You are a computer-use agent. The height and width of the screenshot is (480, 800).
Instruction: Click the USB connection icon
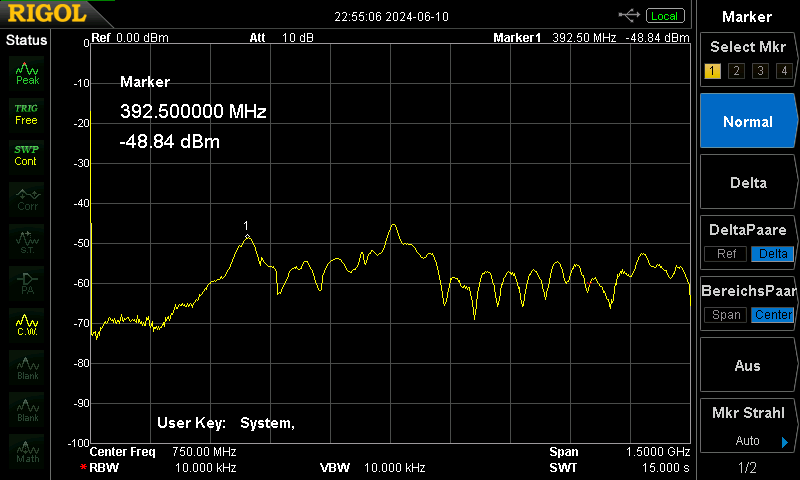629,15
